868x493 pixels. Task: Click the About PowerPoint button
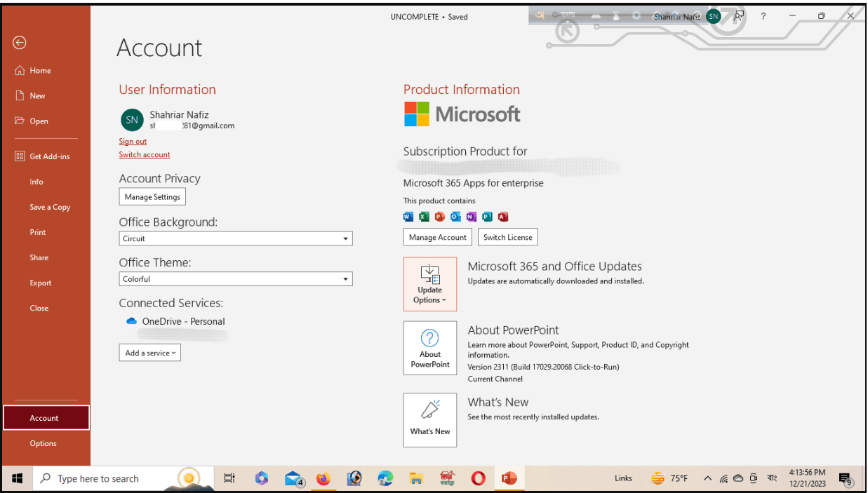[x=430, y=348]
